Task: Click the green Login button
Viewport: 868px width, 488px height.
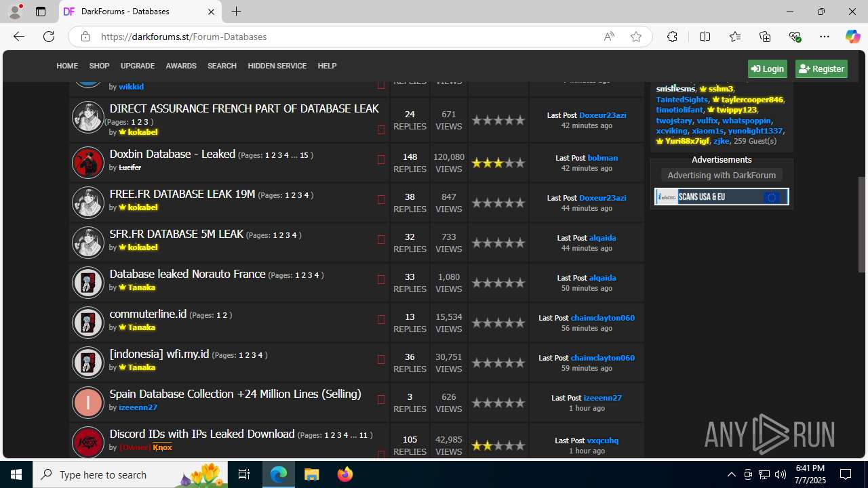Action: click(768, 68)
